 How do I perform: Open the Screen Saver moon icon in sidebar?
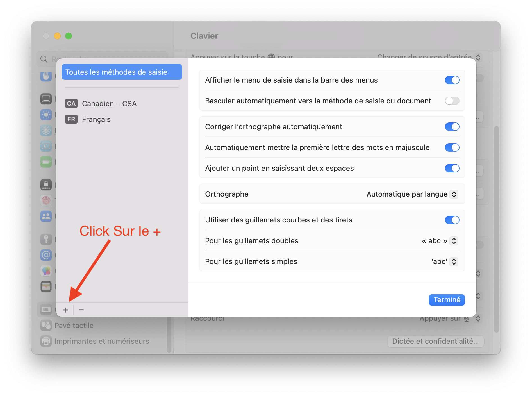[x=46, y=146]
